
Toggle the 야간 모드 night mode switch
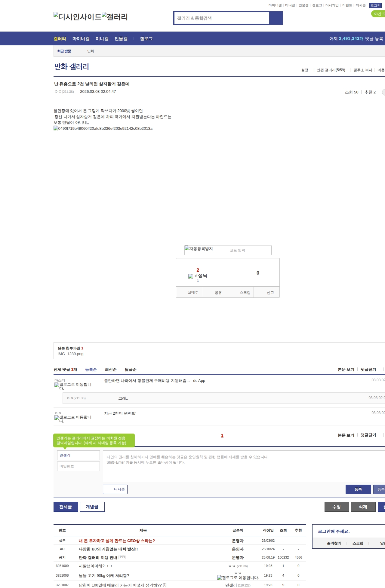[x=378, y=14]
